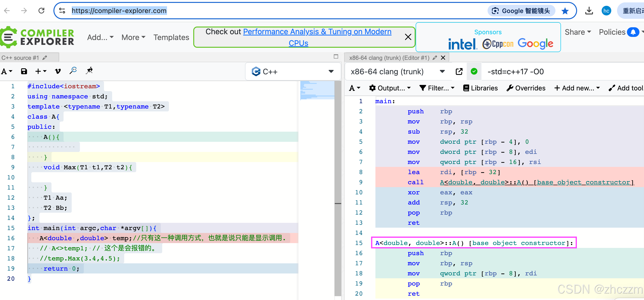This screenshot has width=644, height=300.
Task: Open the Libraries panel
Action: point(480,88)
